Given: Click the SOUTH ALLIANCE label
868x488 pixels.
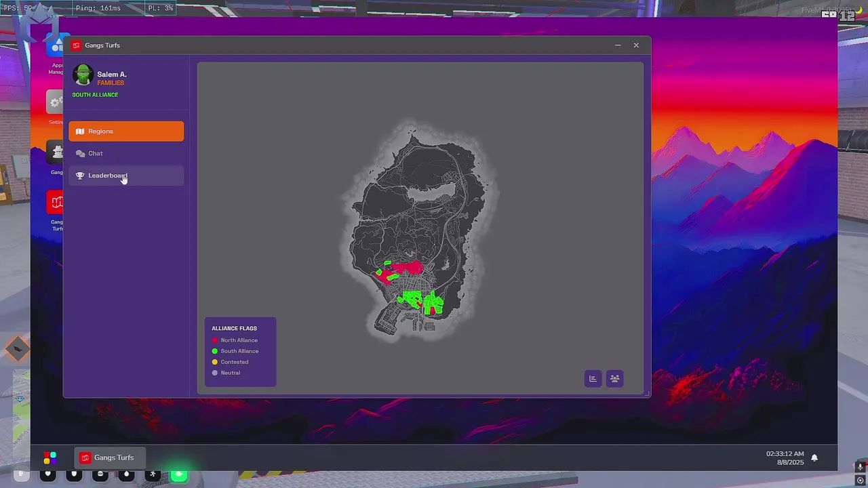Looking at the screenshot, I should (x=95, y=95).
